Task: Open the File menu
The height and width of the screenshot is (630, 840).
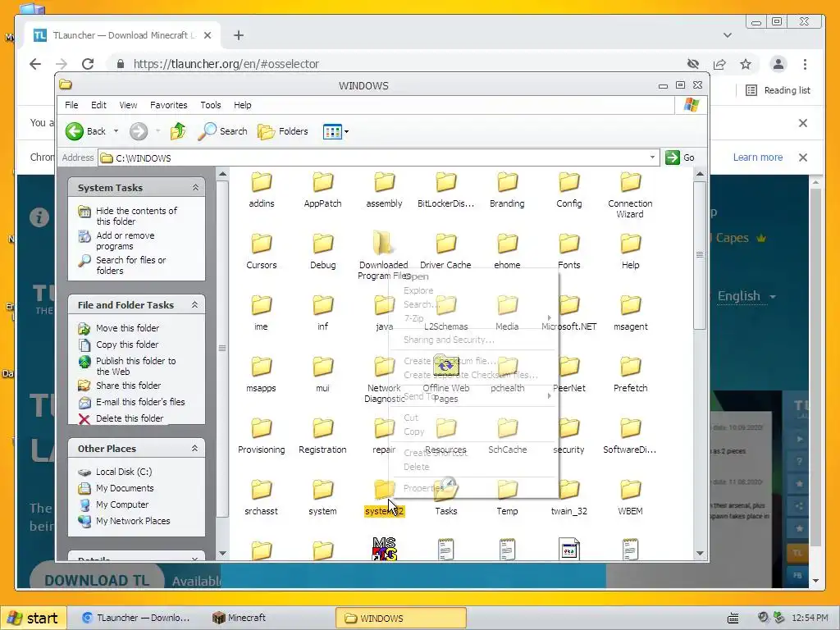Action: pyautogui.click(x=71, y=105)
